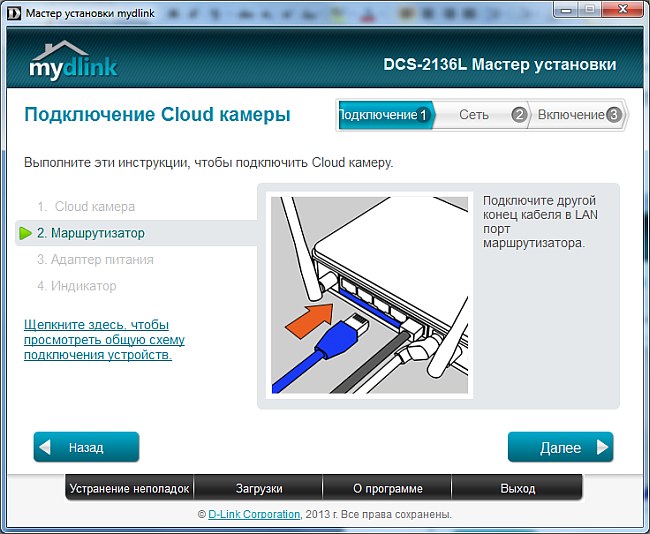Click the left arrow on Назад button
Screen dimensions: 650x534
tap(45, 447)
